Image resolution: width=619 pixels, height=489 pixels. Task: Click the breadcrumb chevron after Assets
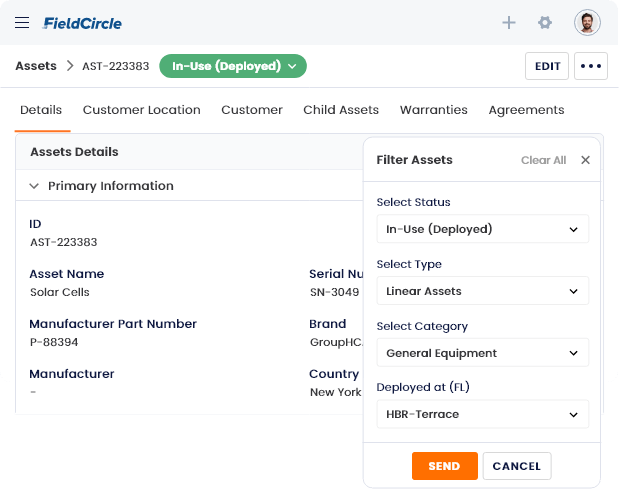70,66
